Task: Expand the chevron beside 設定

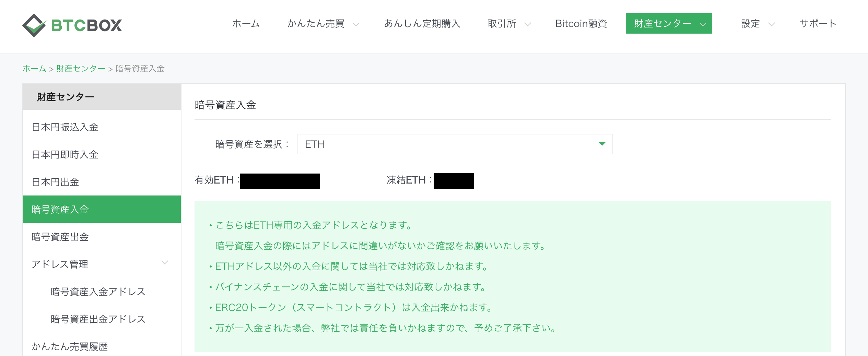Action: 772,24
